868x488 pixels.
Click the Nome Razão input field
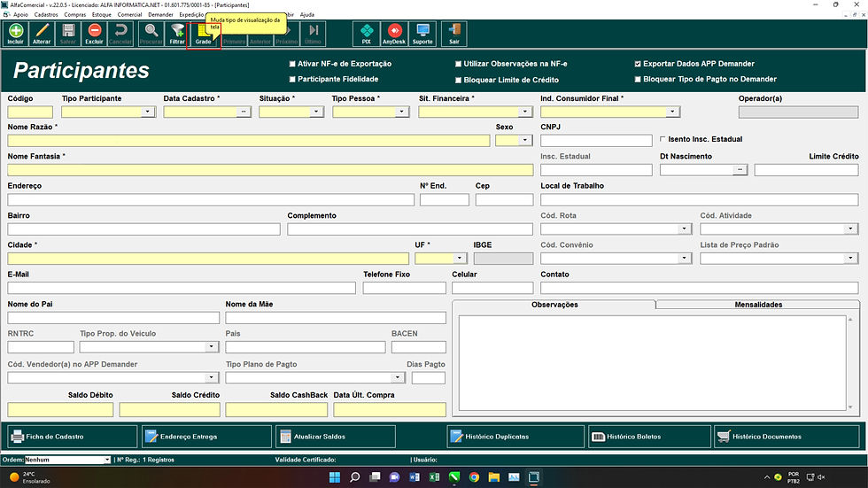(x=249, y=141)
